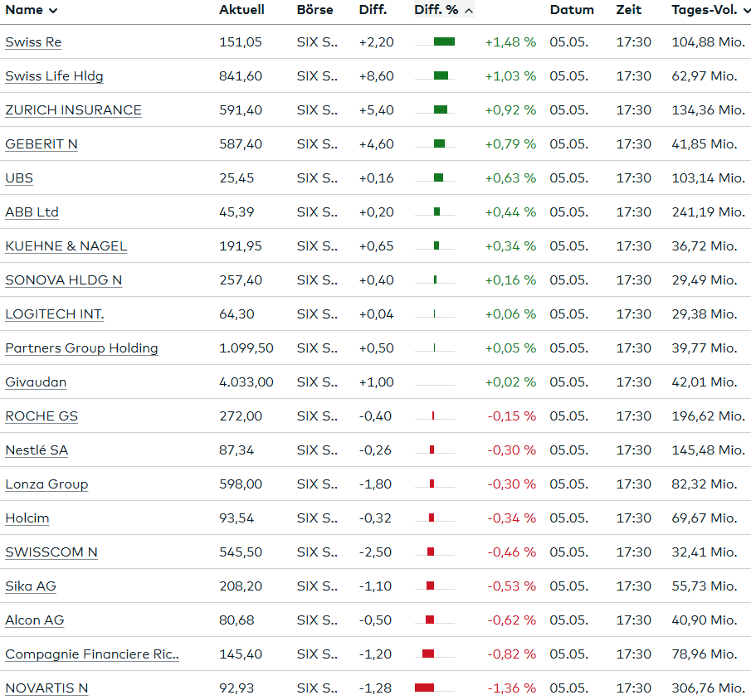Open the Swiss Re stock link
This screenshot has width=751, height=700.
pyautogui.click(x=33, y=42)
